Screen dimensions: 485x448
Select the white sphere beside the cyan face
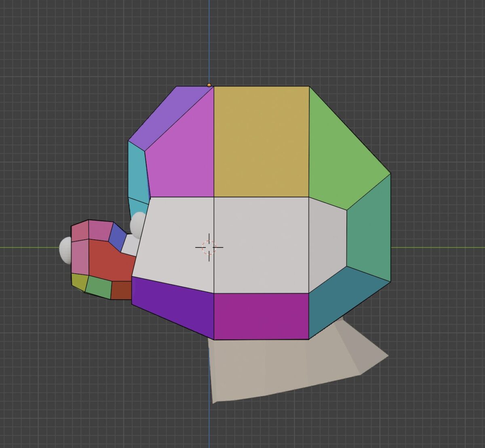coord(138,224)
